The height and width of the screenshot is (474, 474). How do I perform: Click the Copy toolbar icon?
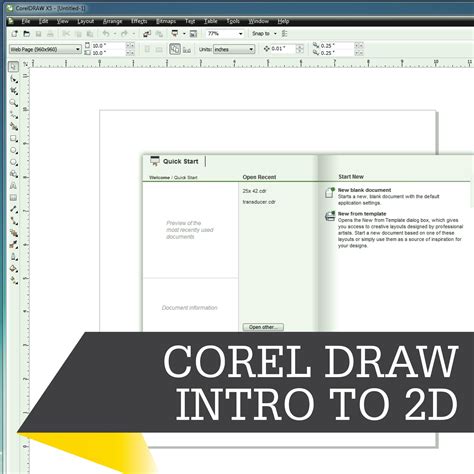78,34
